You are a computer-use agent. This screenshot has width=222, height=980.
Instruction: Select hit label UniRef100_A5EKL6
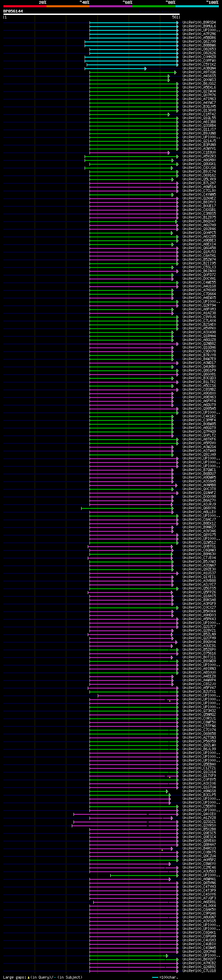click(x=199, y=88)
